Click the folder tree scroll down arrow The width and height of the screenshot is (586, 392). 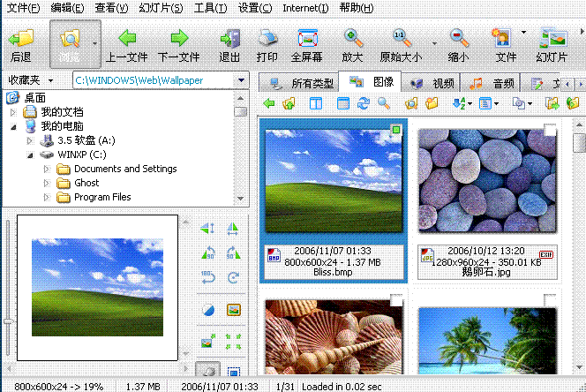click(240, 199)
